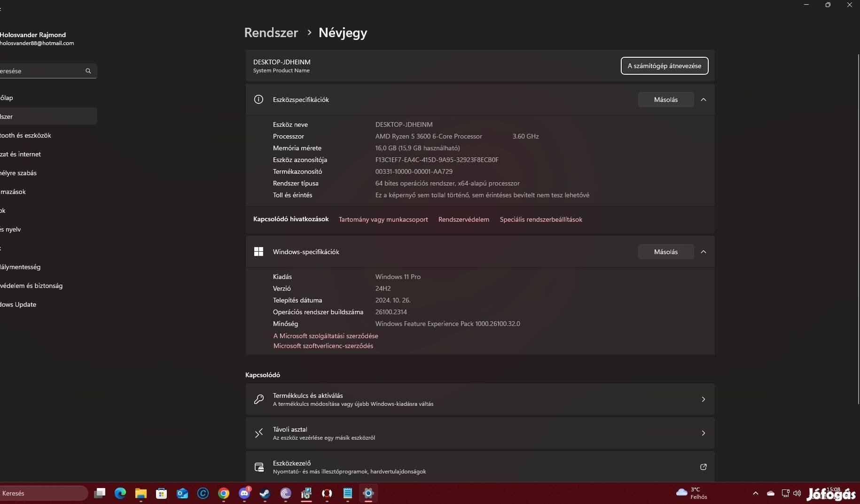Click the memory value 16,0 GB
The height and width of the screenshot is (504, 860).
[417, 148]
